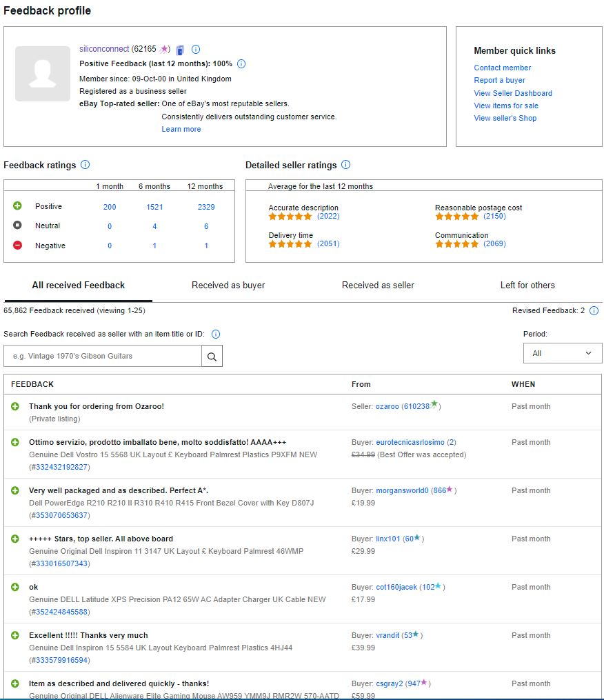
Task: Click Communication five-star rating
Action: (456, 243)
